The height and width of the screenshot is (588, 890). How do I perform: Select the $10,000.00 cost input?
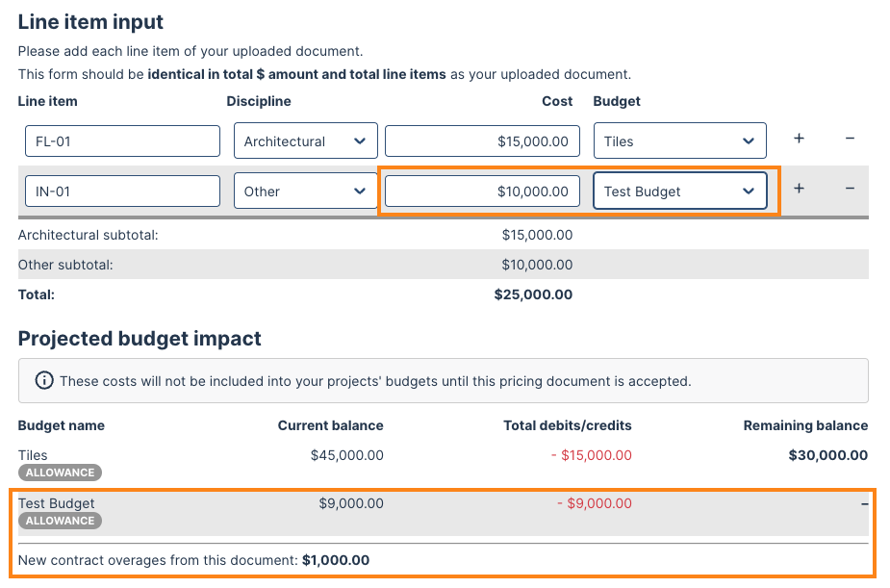tap(481, 191)
